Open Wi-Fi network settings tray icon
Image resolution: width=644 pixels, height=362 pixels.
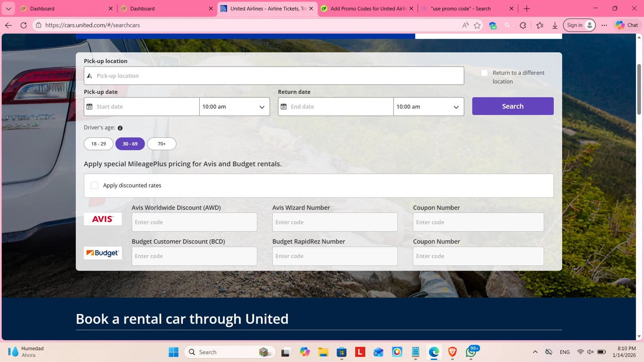coord(580,352)
